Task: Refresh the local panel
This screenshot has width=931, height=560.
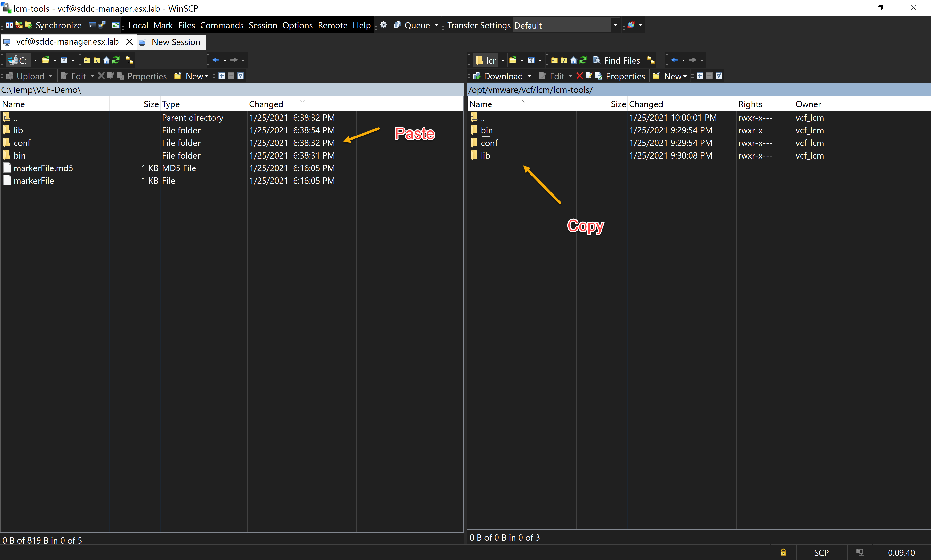Action: [x=116, y=60]
